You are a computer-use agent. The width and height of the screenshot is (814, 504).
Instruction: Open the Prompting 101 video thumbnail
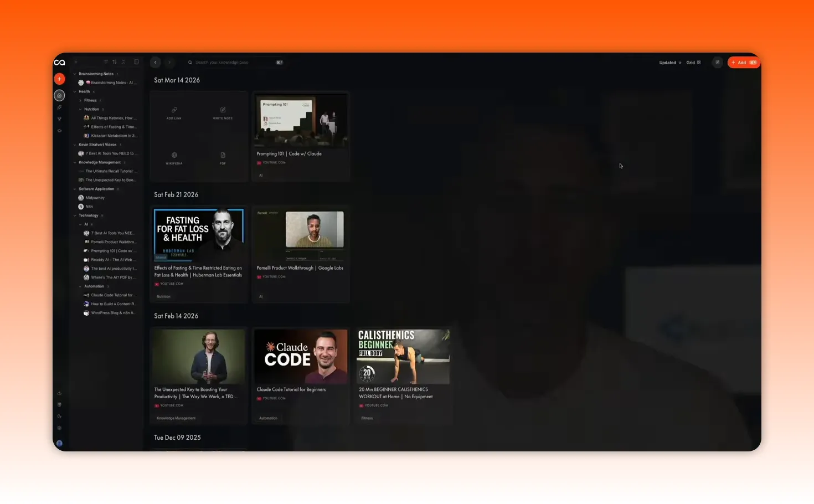(301, 121)
